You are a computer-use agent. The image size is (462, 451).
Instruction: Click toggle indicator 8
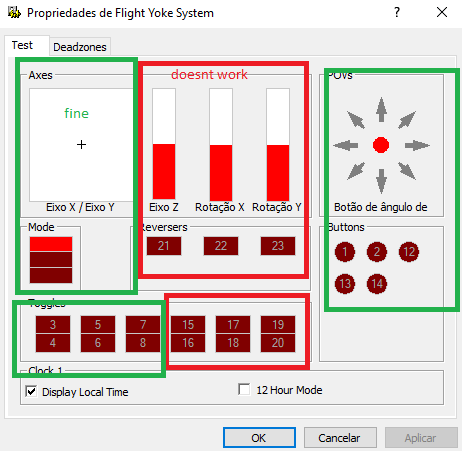pos(143,343)
